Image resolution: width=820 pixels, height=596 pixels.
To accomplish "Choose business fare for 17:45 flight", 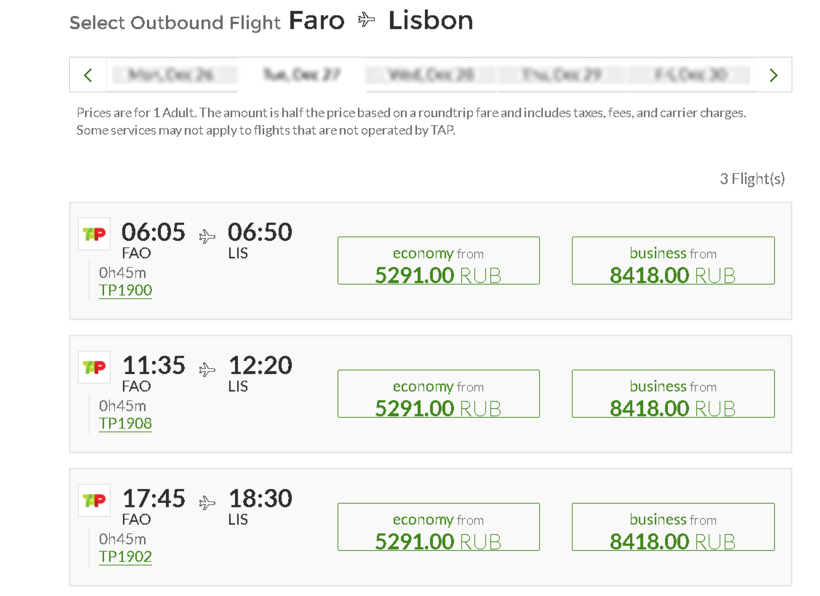I will pos(673,527).
